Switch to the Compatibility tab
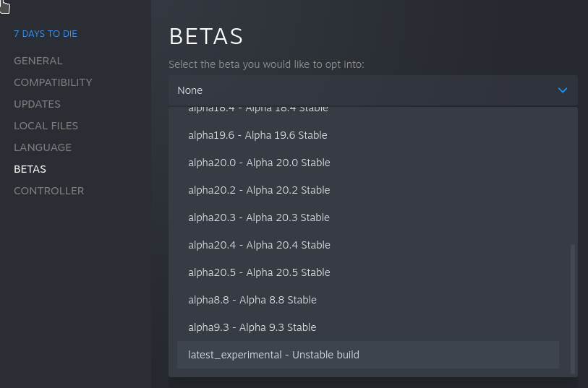The height and width of the screenshot is (388, 588). (x=53, y=82)
